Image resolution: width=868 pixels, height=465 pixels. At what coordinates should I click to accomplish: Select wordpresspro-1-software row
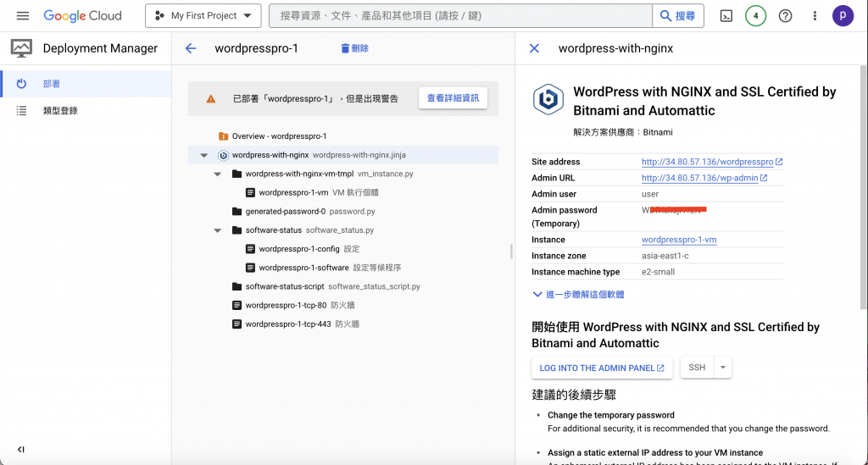point(343,268)
